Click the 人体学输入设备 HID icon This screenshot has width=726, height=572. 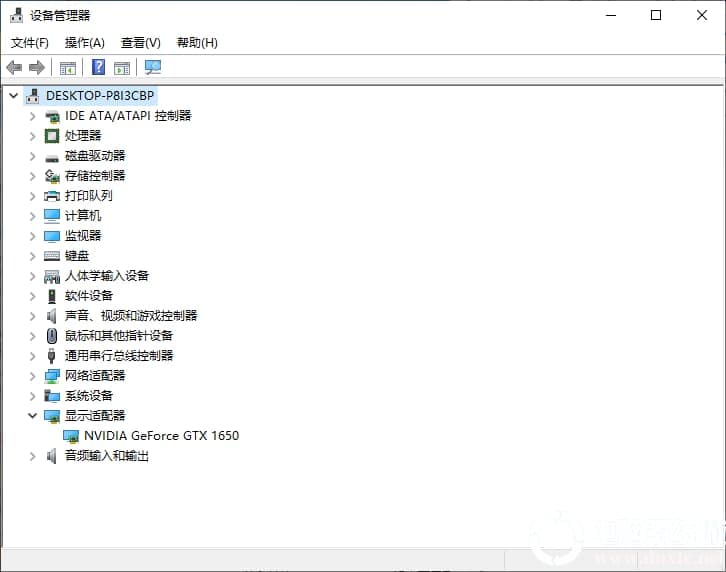click(x=52, y=277)
